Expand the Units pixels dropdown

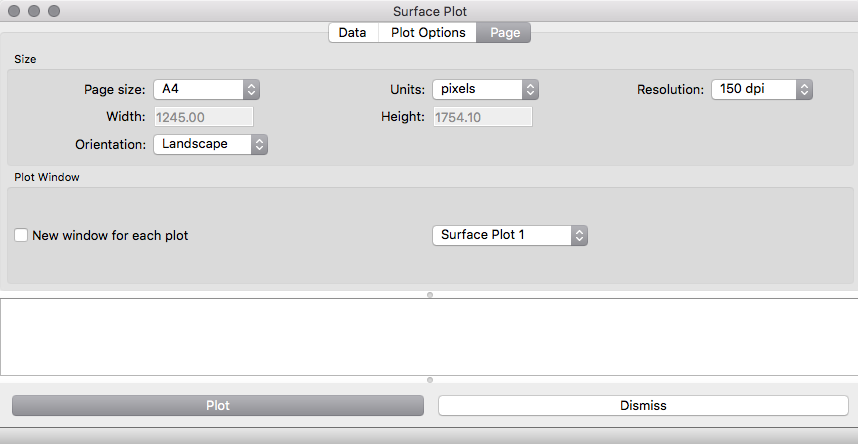click(x=486, y=89)
